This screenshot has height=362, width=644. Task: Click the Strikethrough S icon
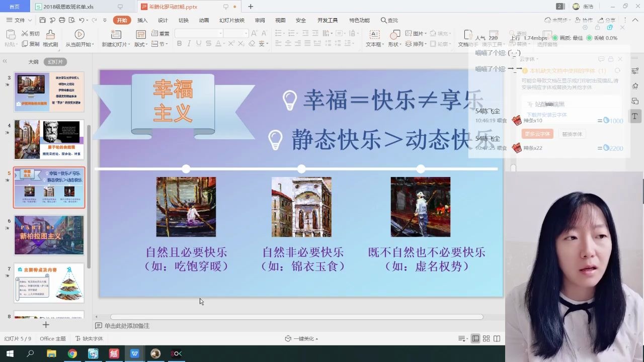(x=209, y=44)
